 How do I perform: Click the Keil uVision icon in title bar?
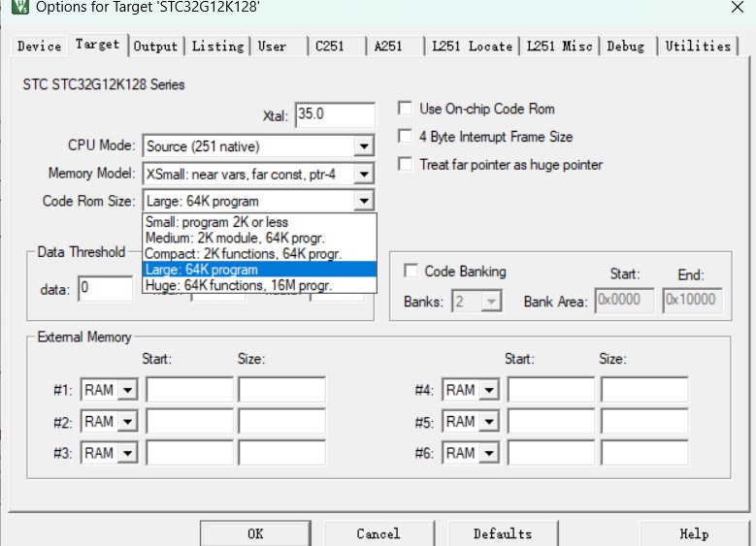[x=20, y=7]
